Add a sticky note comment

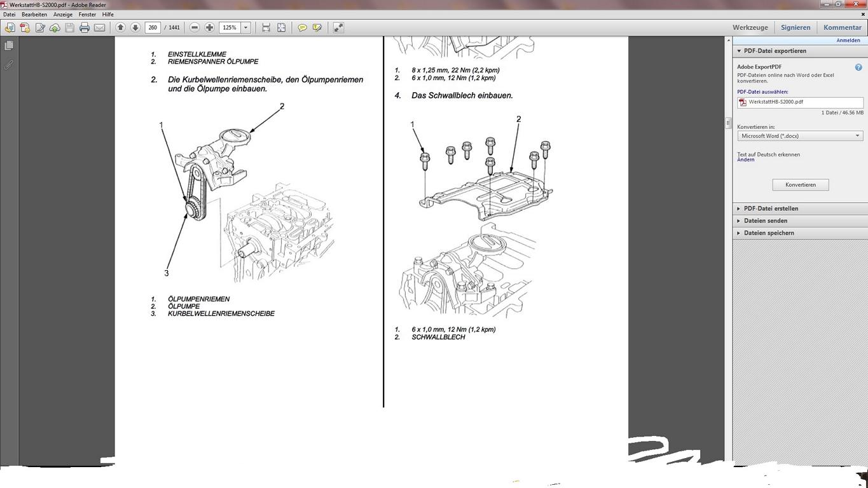coord(302,27)
